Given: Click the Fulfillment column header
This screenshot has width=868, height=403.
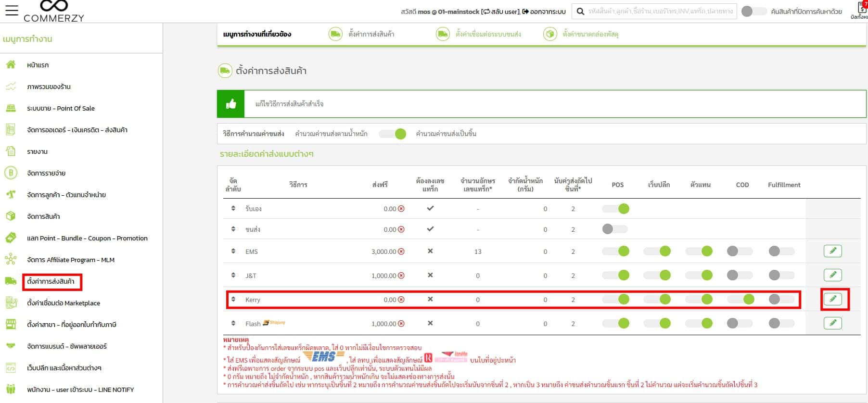Looking at the screenshot, I should click(x=784, y=185).
